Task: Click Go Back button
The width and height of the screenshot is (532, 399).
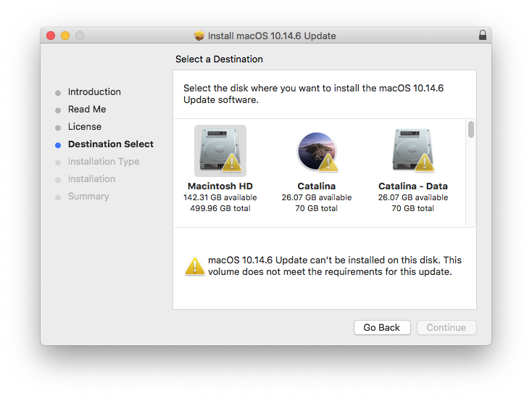Action: (x=382, y=327)
